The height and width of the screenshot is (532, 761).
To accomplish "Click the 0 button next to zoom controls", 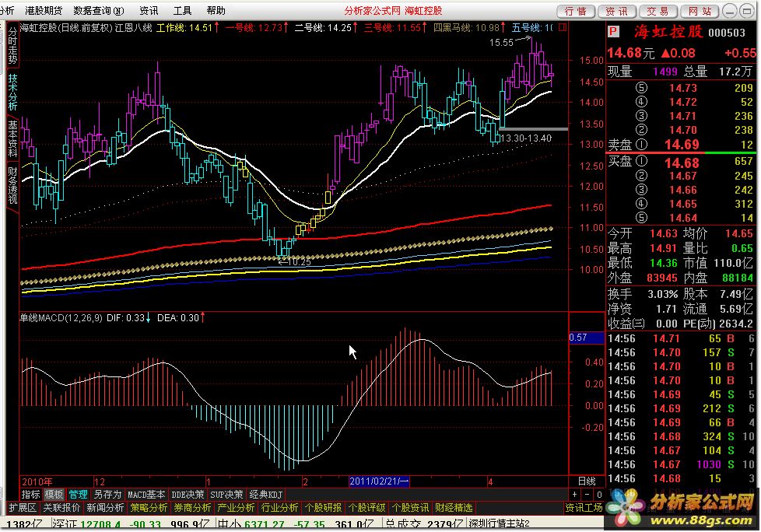I will pos(599,495).
